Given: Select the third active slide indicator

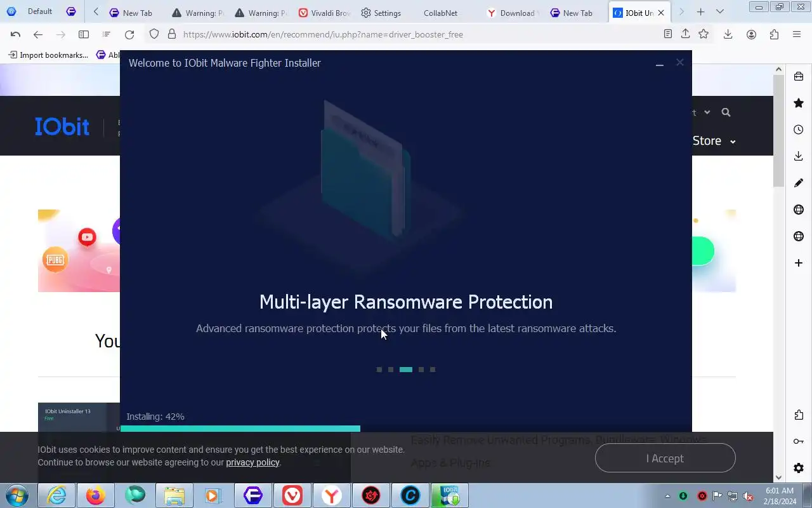Looking at the screenshot, I should 406,370.
